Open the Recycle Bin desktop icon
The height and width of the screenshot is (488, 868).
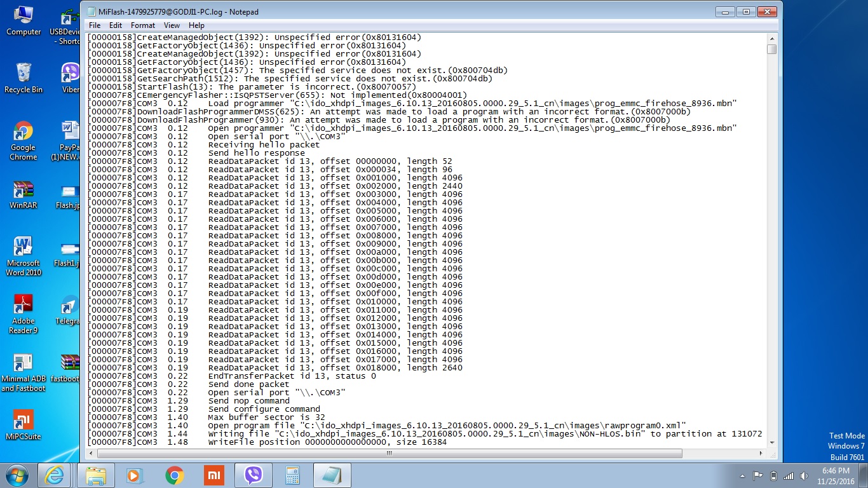(24, 78)
